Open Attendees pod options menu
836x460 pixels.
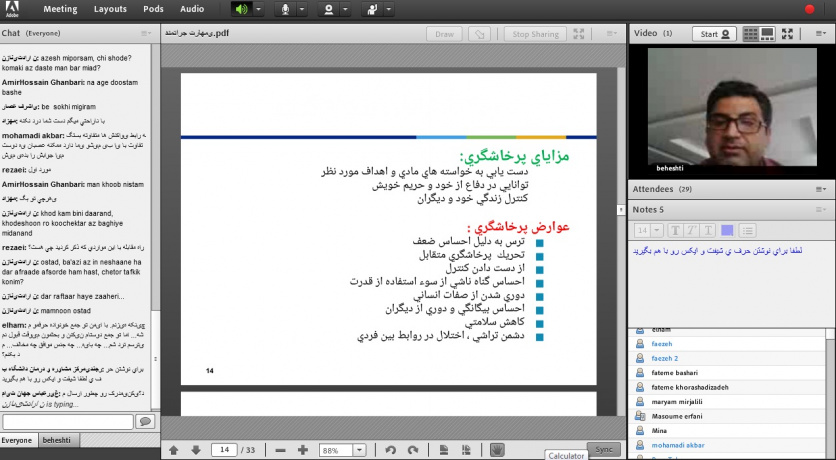coord(821,189)
